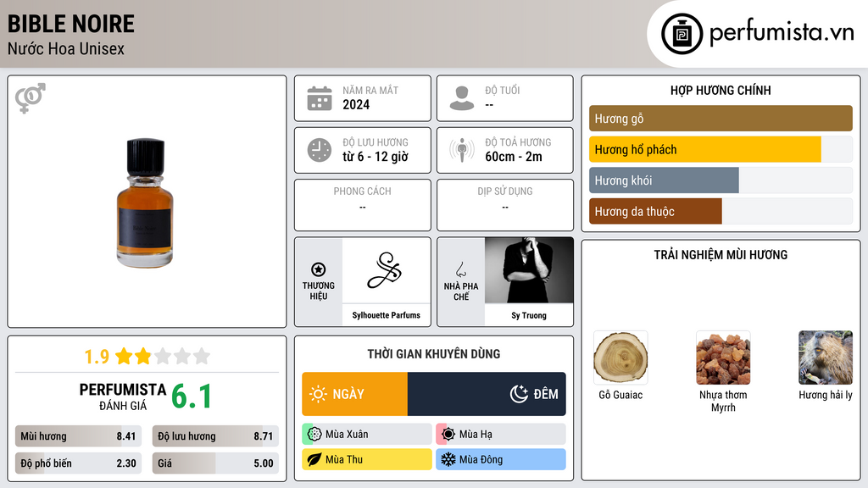Click the Hương da thuộc accord bar
868x488 pixels.
coord(721,211)
